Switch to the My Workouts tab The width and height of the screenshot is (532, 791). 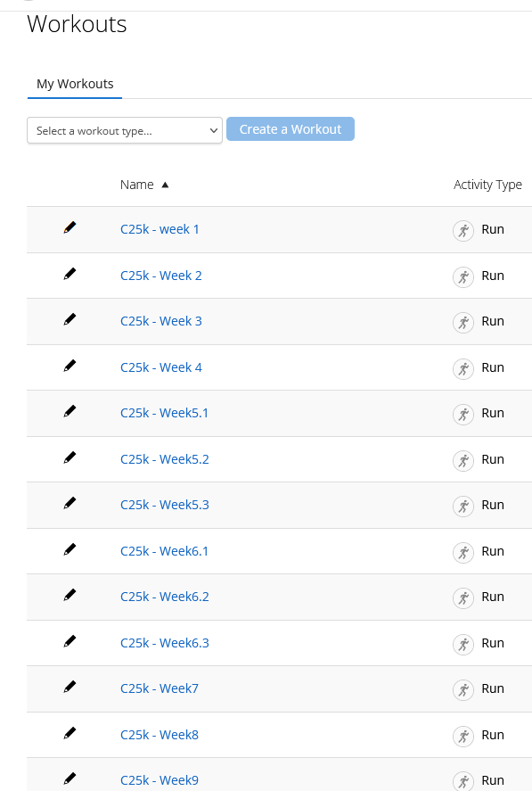point(75,84)
